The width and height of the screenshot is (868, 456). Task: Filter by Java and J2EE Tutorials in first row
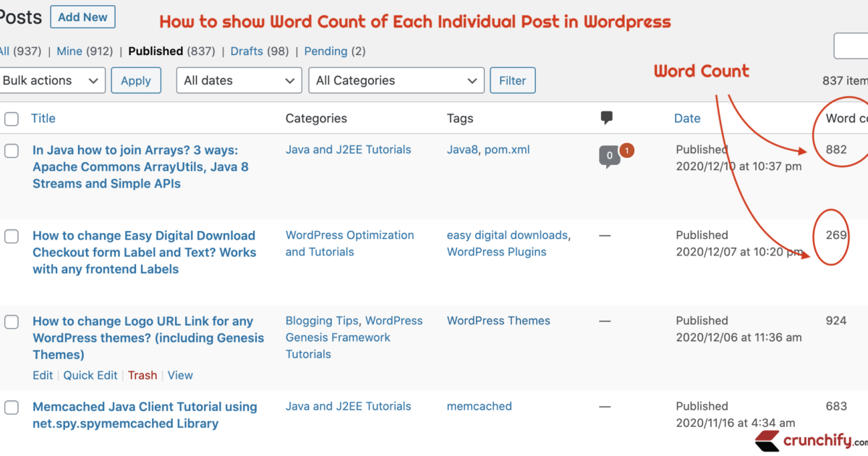[x=349, y=150]
